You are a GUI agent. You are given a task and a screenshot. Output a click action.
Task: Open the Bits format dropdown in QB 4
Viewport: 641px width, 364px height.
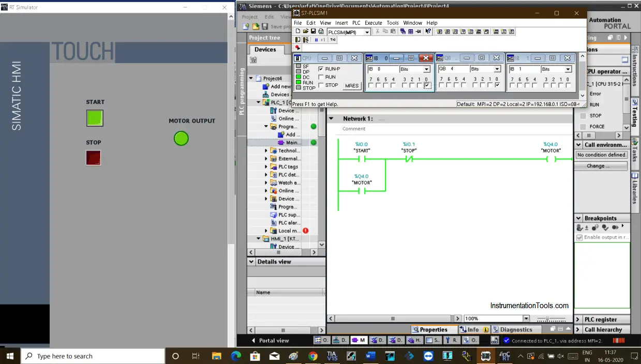[x=497, y=69]
